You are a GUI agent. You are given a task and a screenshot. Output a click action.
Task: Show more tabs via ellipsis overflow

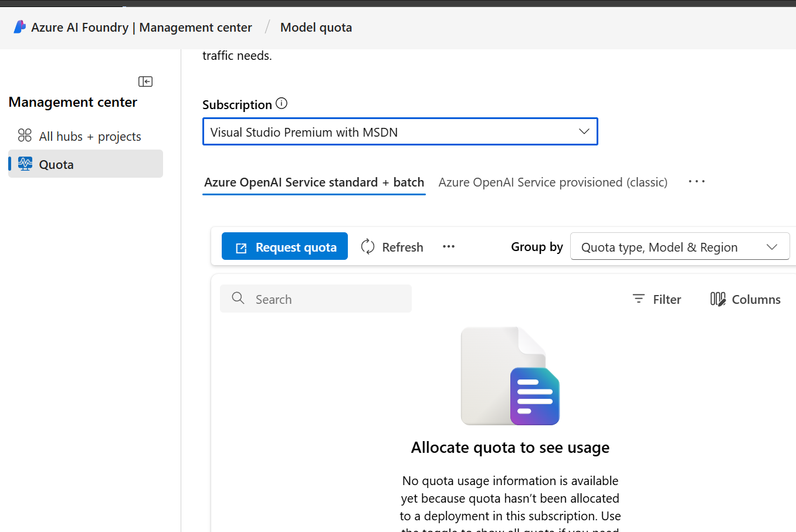tap(696, 182)
